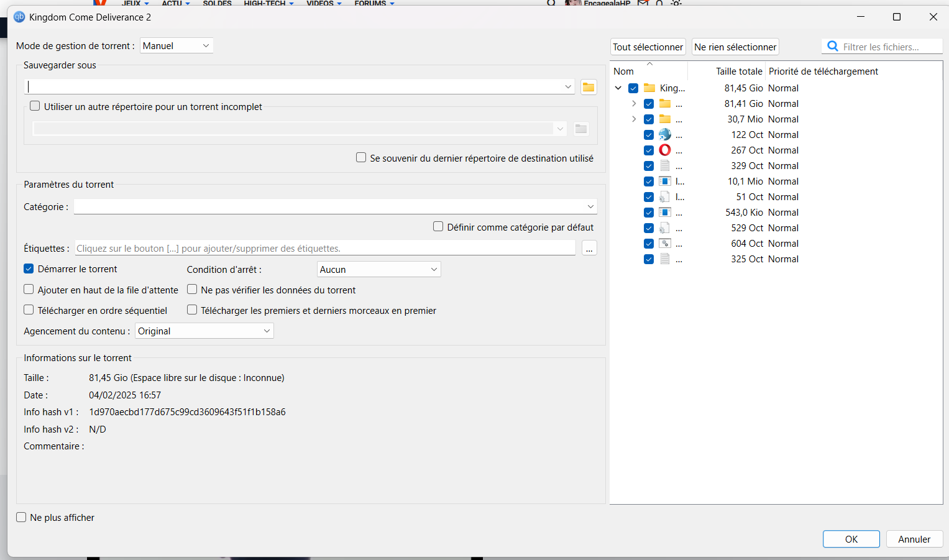Screen dimensions: 949x560
Task: Tick 'Ne pas vérifier les données du torrent'
Action: tap(192, 289)
